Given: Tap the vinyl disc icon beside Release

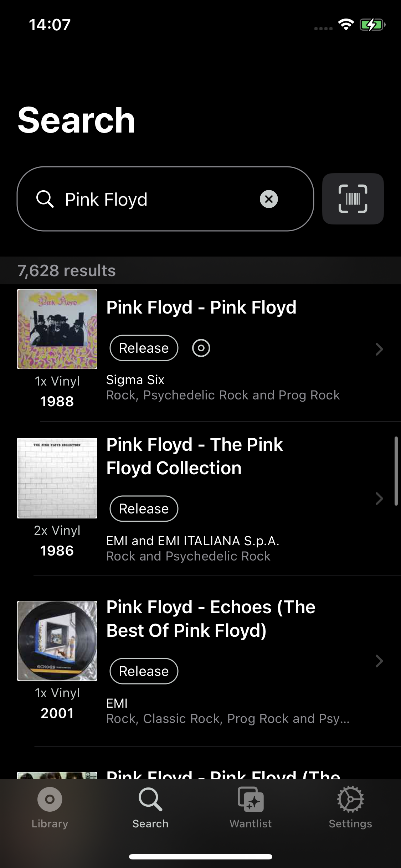Looking at the screenshot, I should click(x=201, y=348).
